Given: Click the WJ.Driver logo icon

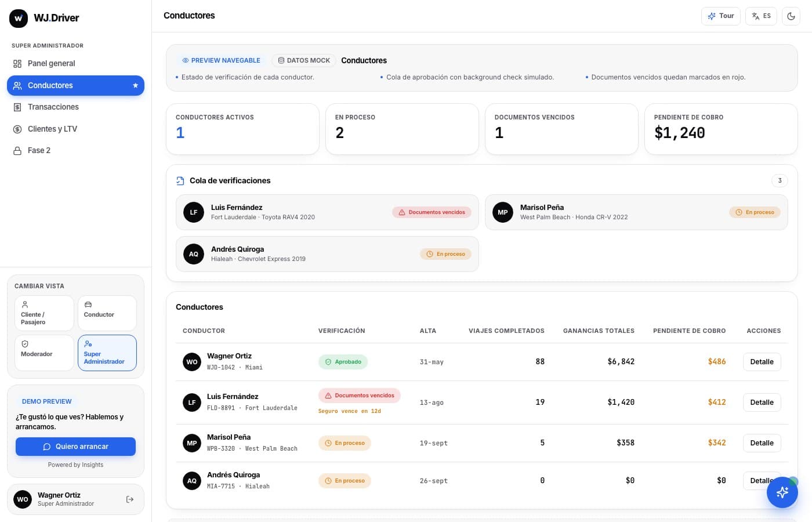Looking at the screenshot, I should click(19, 18).
